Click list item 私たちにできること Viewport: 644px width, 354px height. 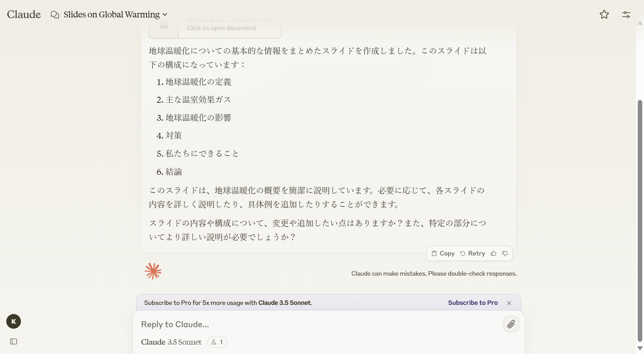[202, 154]
